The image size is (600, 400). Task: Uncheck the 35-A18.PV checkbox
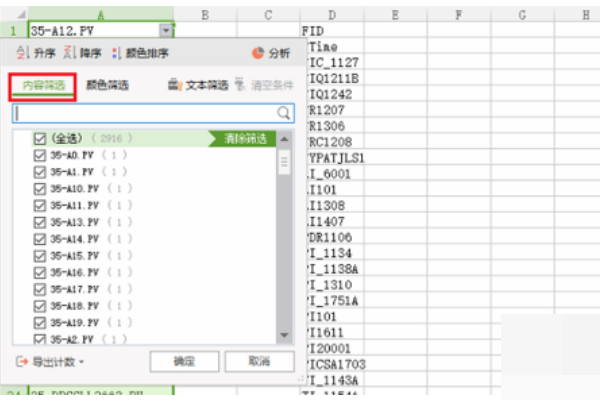40,306
